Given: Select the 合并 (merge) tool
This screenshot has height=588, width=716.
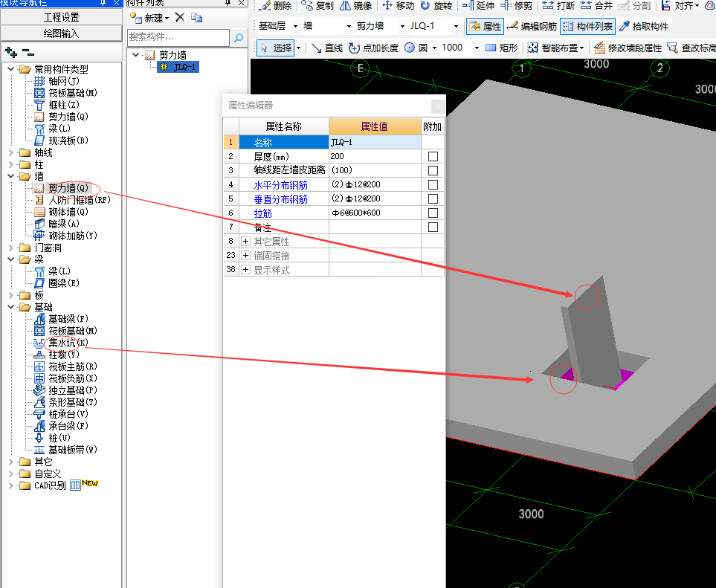Looking at the screenshot, I should click(596, 5).
